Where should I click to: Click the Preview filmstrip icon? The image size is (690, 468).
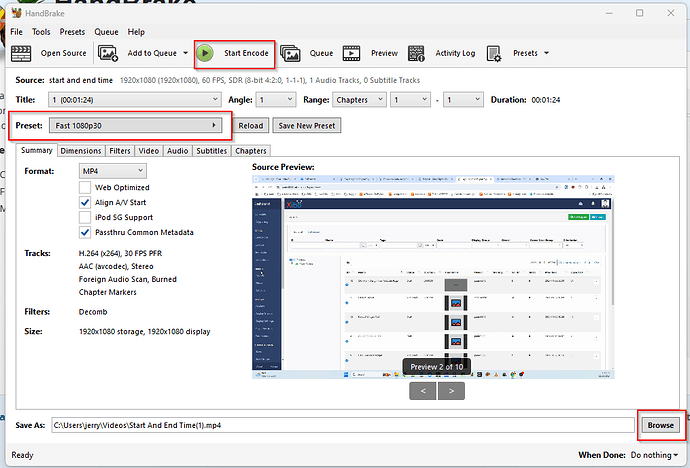click(352, 53)
